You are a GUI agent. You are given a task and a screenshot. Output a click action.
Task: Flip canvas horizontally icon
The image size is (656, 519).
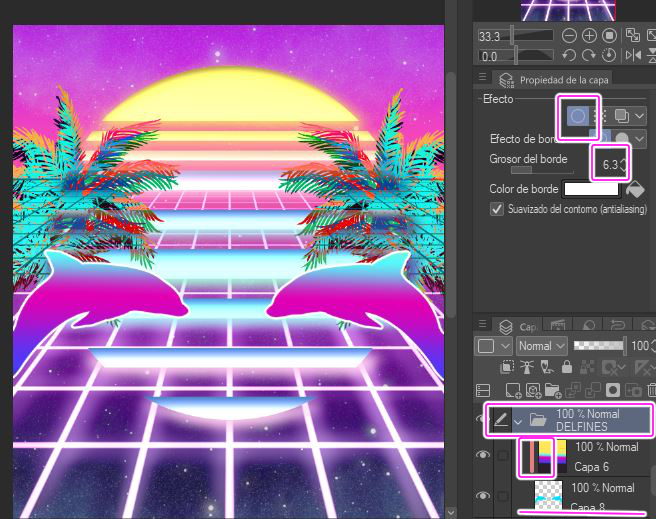(x=633, y=55)
